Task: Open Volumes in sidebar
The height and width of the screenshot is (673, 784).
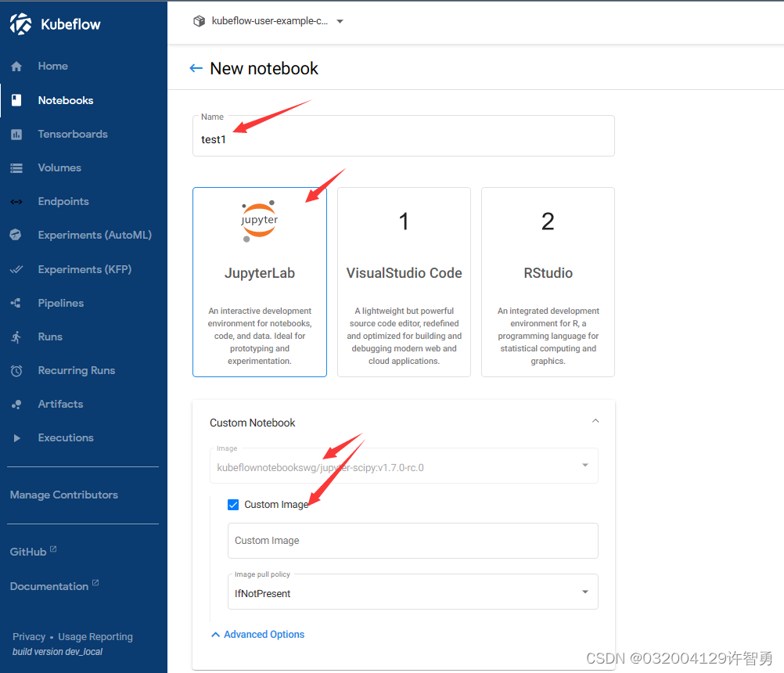Action: (x=84, y=168)
